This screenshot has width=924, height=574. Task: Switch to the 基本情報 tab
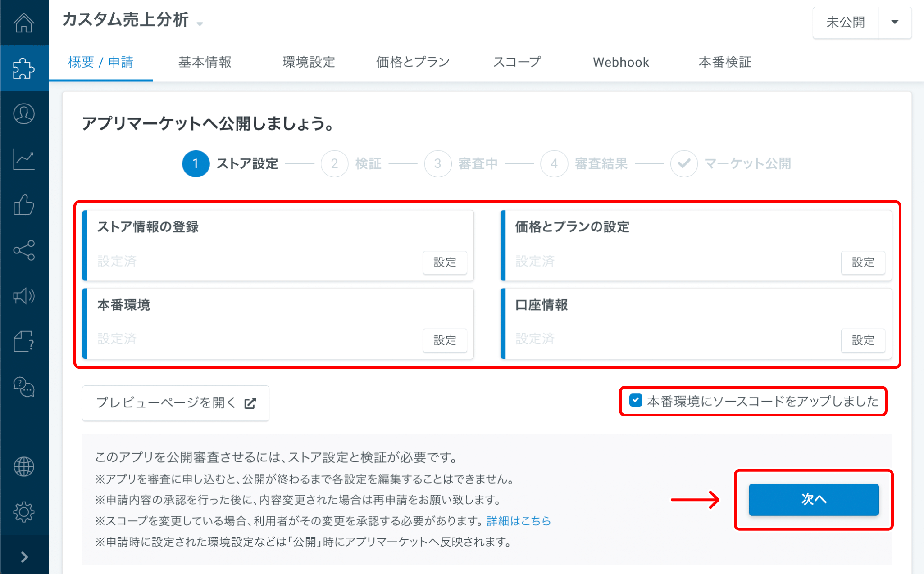[x=205, y=62]
